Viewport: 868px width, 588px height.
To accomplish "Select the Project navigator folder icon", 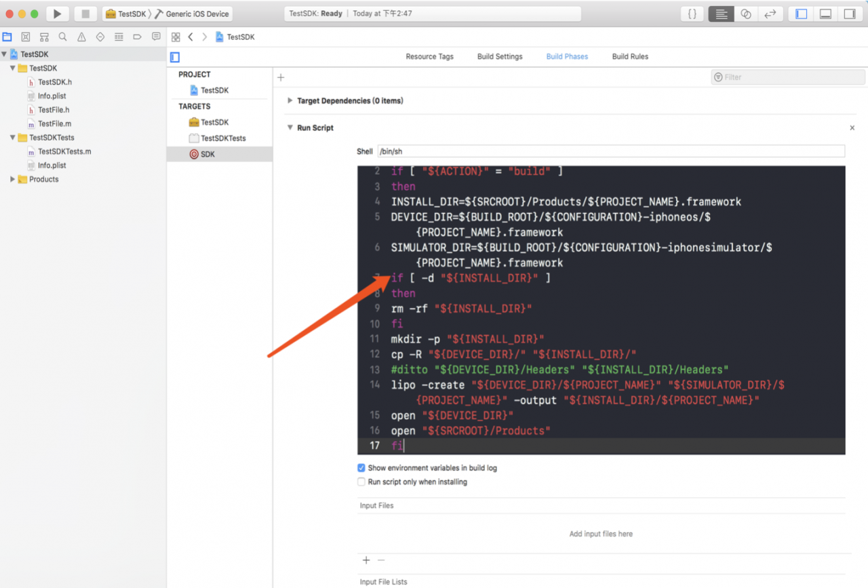I will click(7, 37).
